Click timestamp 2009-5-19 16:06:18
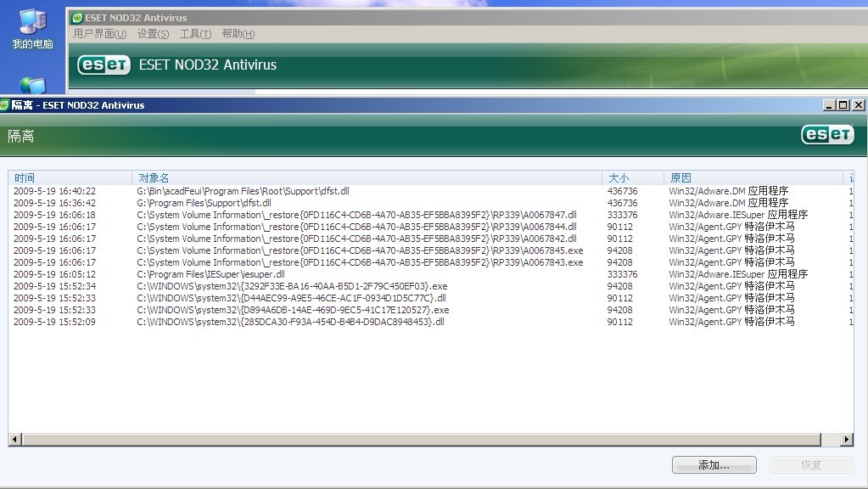Screen dimensions: 868x489 coord(54,215)
